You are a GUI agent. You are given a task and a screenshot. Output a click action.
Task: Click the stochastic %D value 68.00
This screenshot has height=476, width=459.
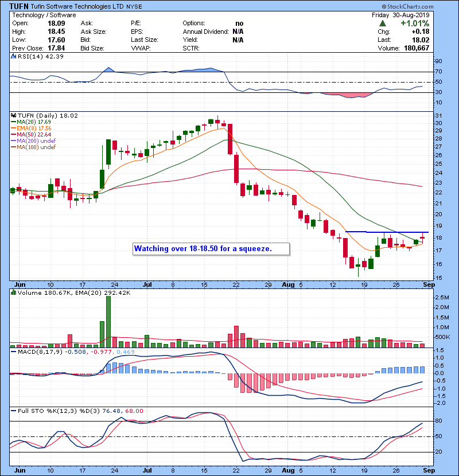(x=134, y=411)
